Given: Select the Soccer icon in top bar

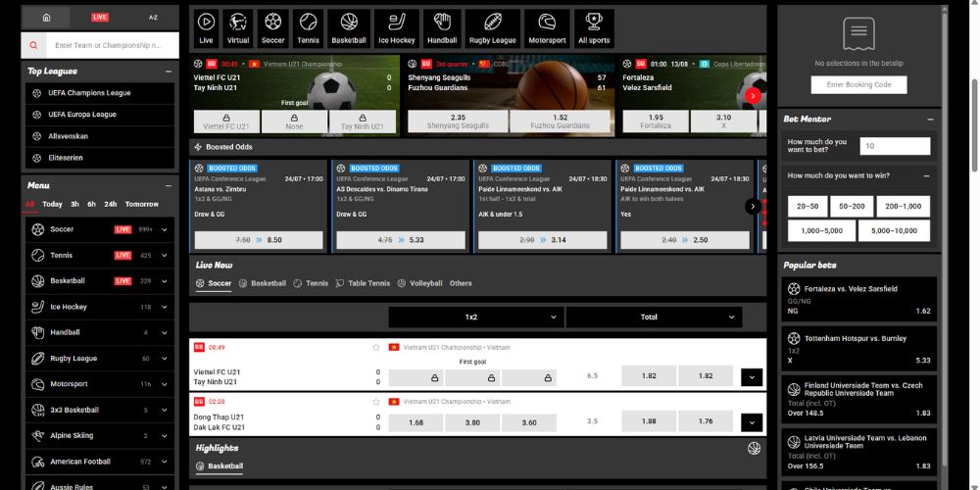Looking at the screenshot, I should (272, 28).
